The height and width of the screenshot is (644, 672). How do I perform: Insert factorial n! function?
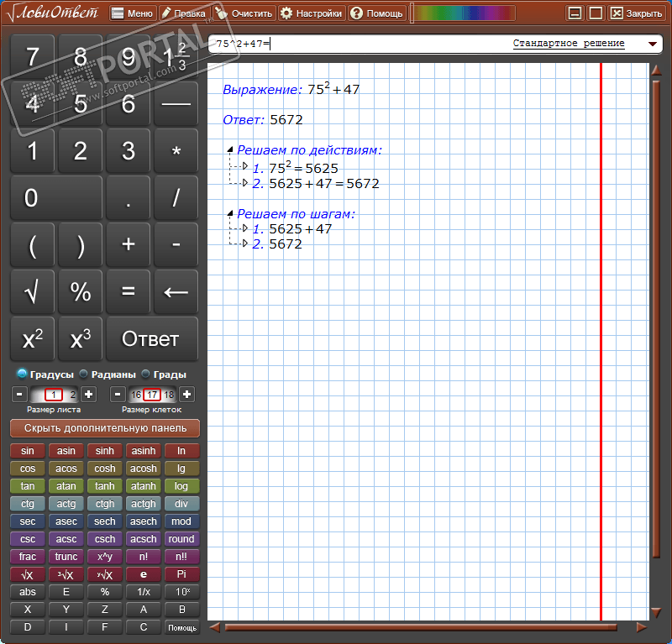(x=143, y=557)
